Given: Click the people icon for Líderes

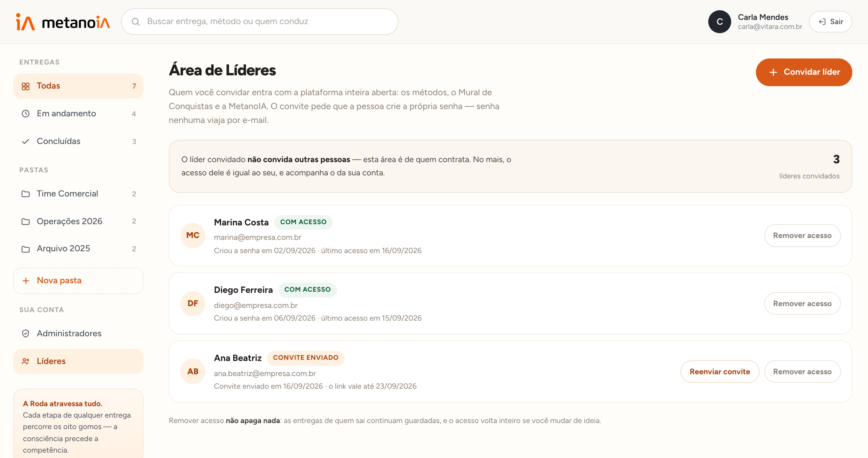Looking at the screenshot, I should (26, 361).
